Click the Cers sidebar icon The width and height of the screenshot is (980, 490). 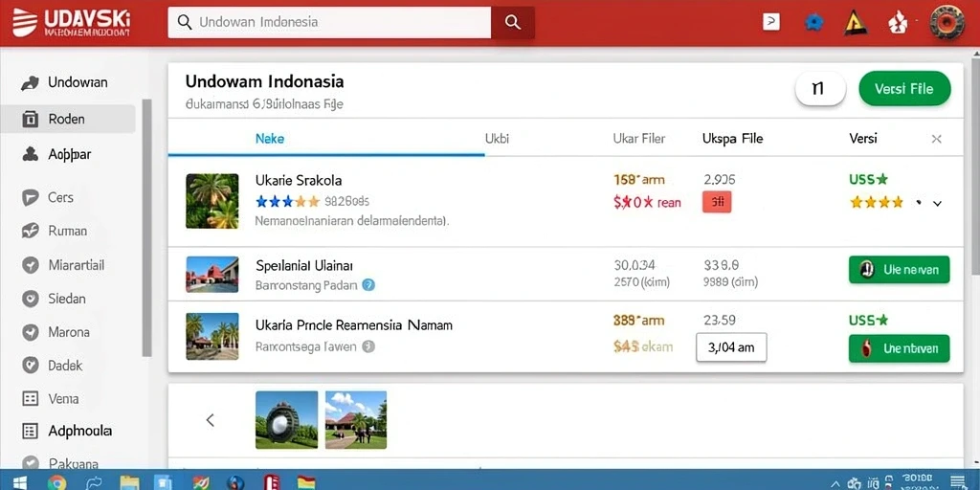click(30, 197)
